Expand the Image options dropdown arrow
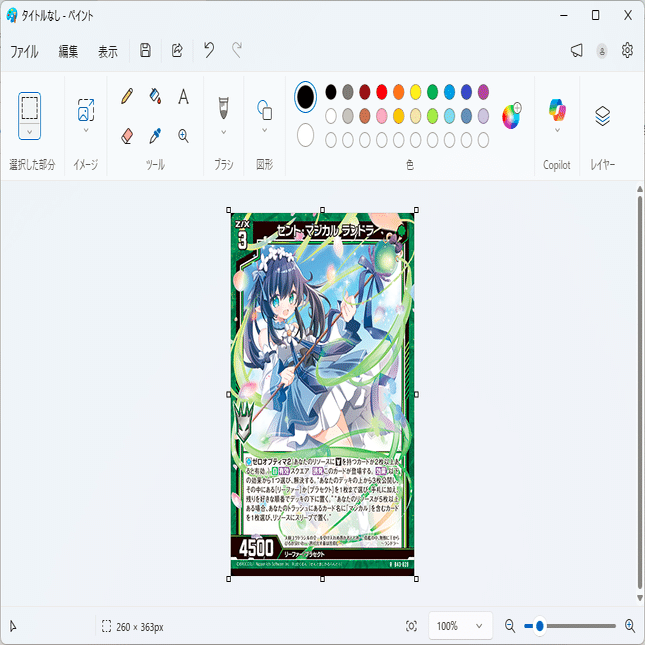 (86, 130)
